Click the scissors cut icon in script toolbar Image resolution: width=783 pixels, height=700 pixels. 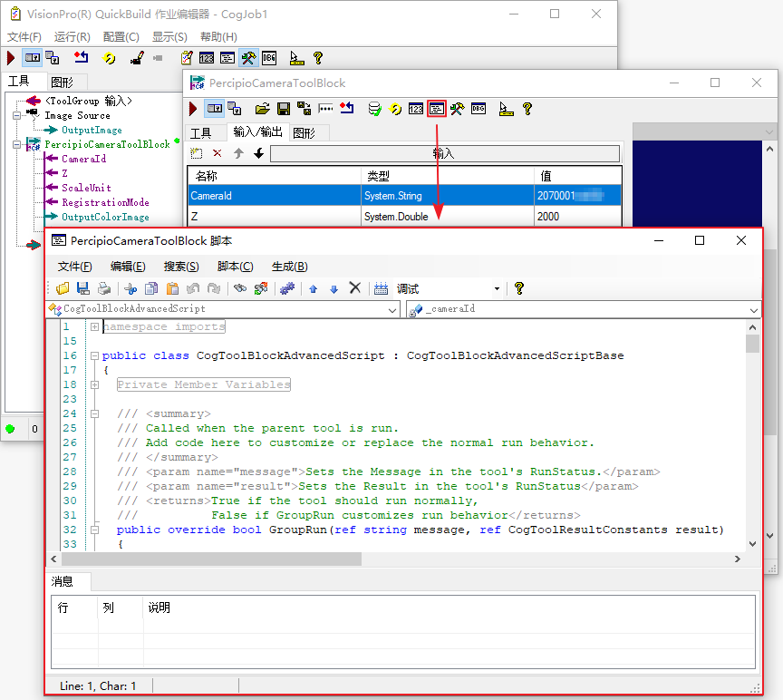(130, 288)
